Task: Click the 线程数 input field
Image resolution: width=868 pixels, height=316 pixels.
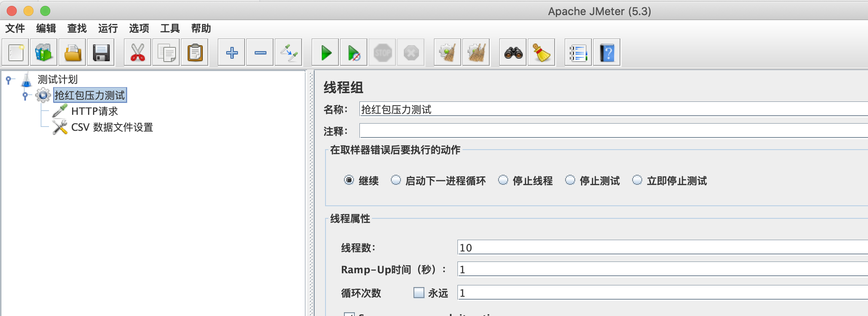Action: [663, 247]
